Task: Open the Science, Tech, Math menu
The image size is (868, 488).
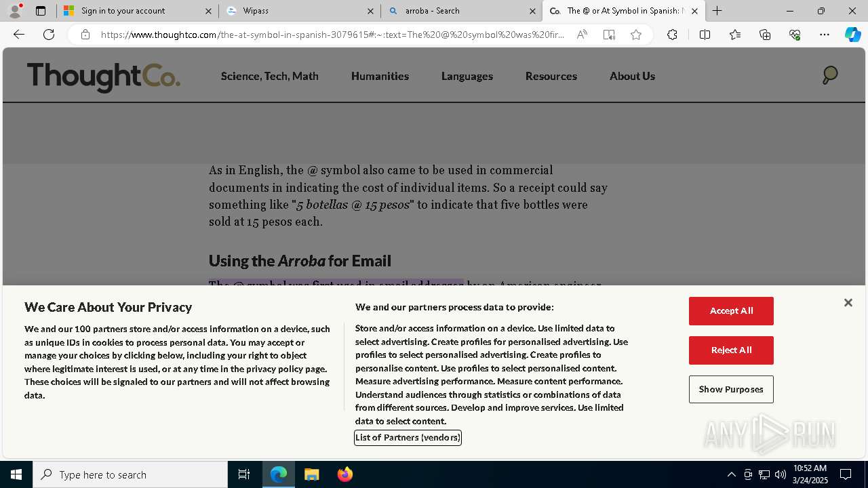Action: point(270,76)
